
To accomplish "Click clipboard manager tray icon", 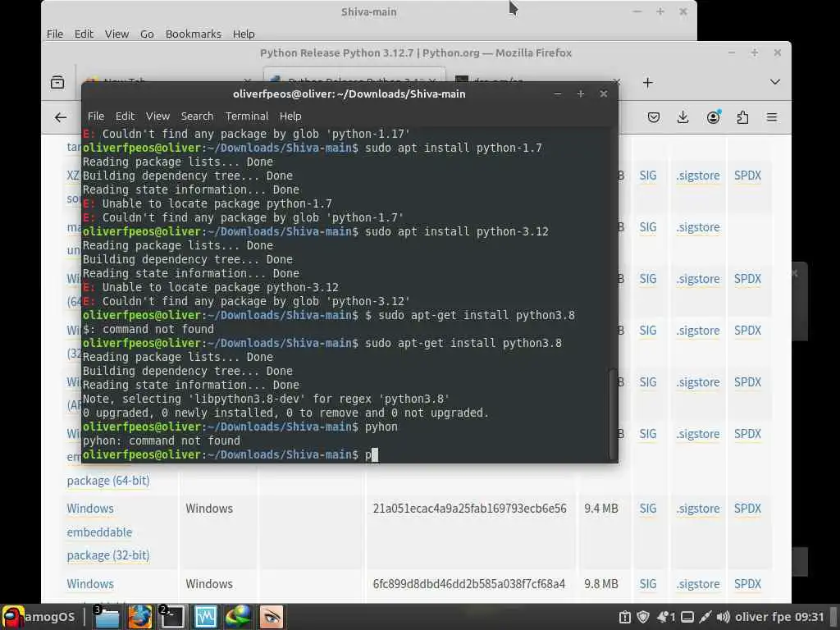I will pyautogui.click(x=624, y=617).
